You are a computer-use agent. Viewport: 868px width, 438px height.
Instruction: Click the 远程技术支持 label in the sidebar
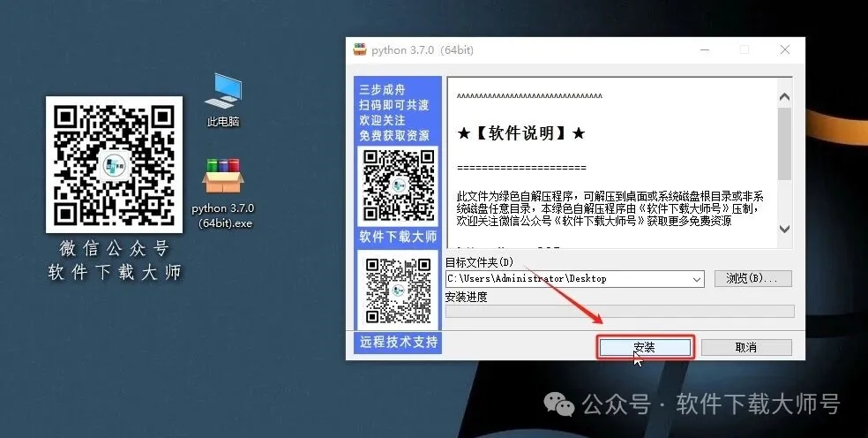[399, 342]
